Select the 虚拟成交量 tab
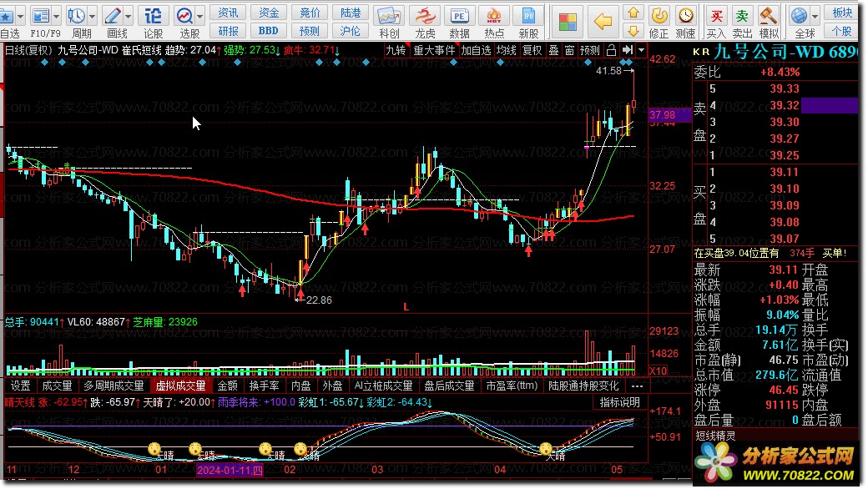The height and width of the screenshot is (489, 868). point(180,386)
